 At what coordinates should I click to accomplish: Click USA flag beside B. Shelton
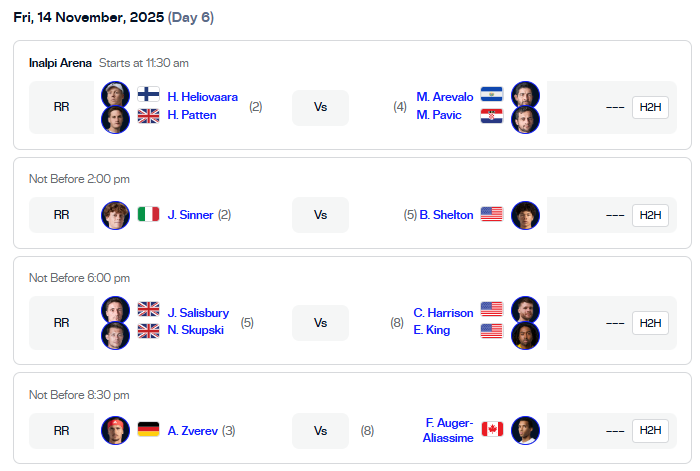click(x=491, y=214)
